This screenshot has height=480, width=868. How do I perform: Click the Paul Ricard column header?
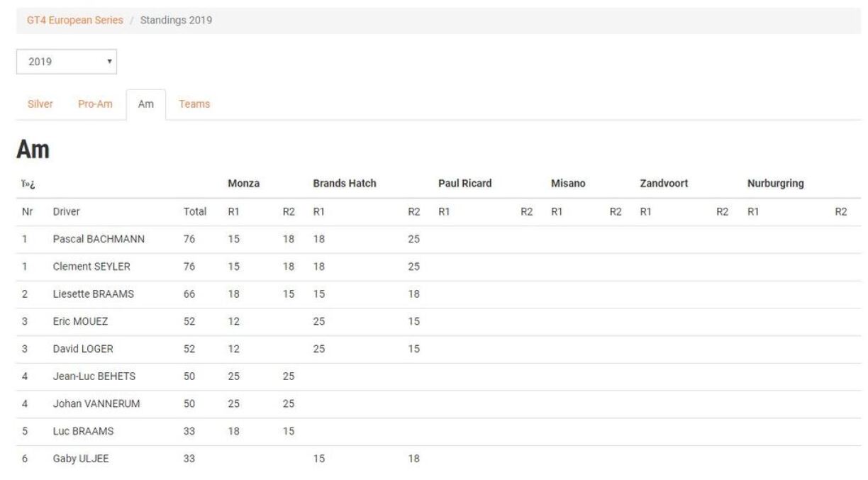coord(464,184)
